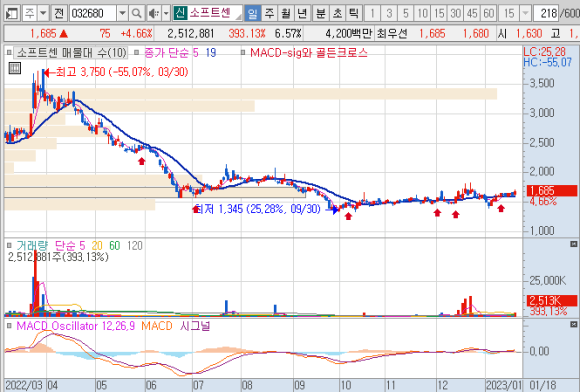Open the 주 market type dropdown arrow
Image resolution: width=580 pixels, height=392 pixels.
[43, 14]
